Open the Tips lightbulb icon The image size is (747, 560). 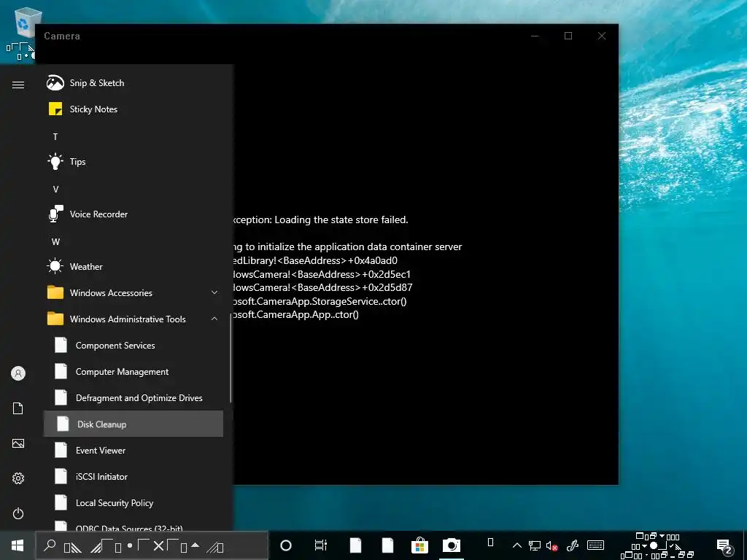coord(55,161)
